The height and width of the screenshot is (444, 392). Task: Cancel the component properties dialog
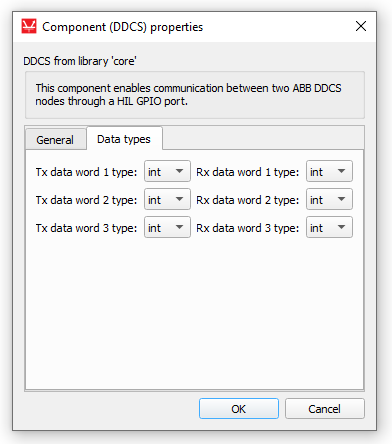tap(325, 409)
